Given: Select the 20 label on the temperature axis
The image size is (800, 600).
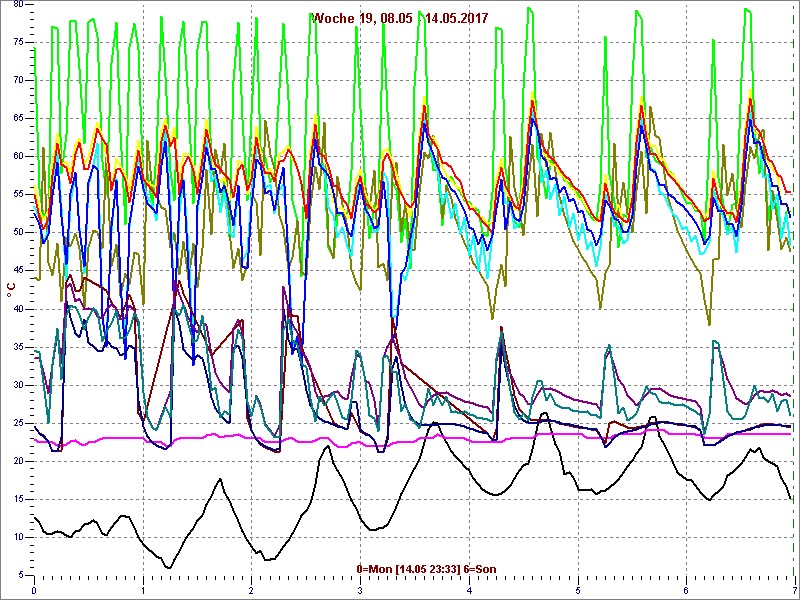Looking at the screenshot, I should pyautogui.click(x=18, y=461).
